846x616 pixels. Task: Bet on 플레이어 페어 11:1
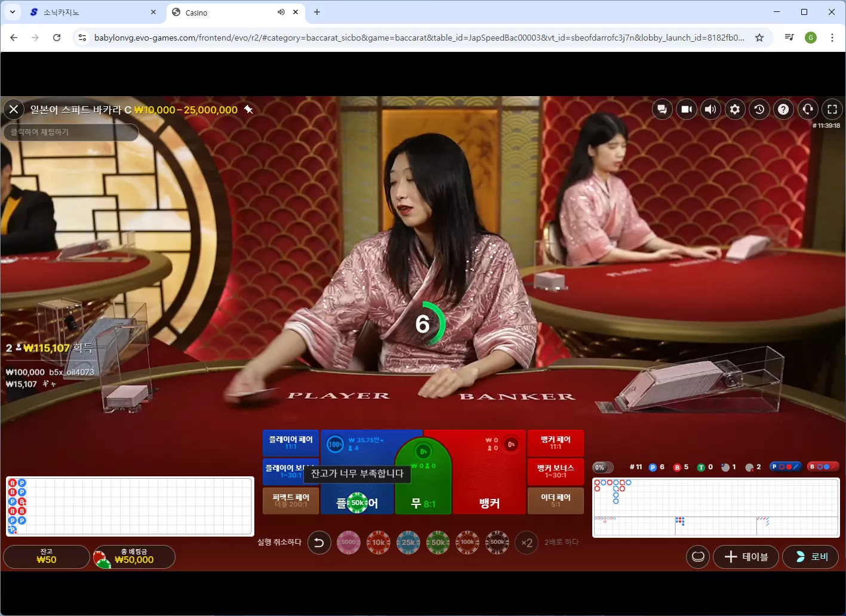291,443
